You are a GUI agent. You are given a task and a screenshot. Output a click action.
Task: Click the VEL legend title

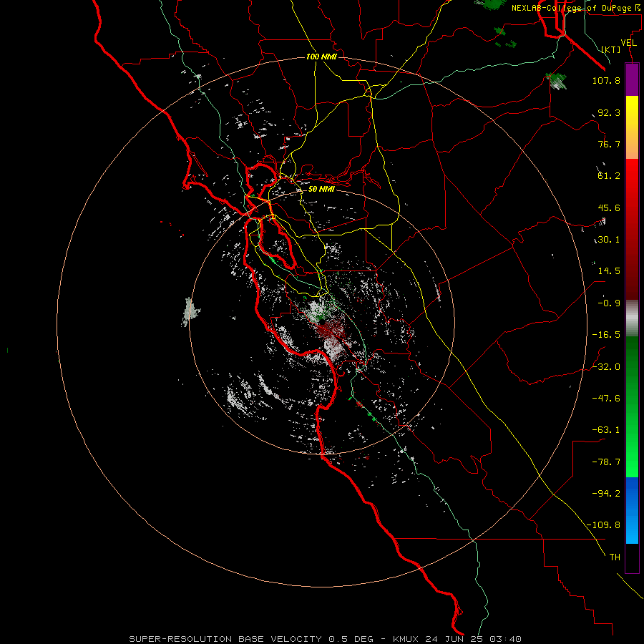click(x=628, y=43)
